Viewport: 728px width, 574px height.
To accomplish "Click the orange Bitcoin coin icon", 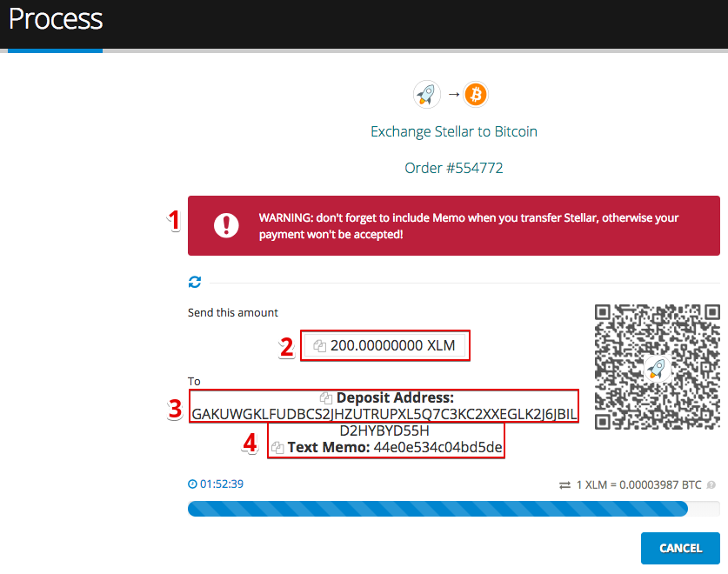I will (x=476, y=95).
